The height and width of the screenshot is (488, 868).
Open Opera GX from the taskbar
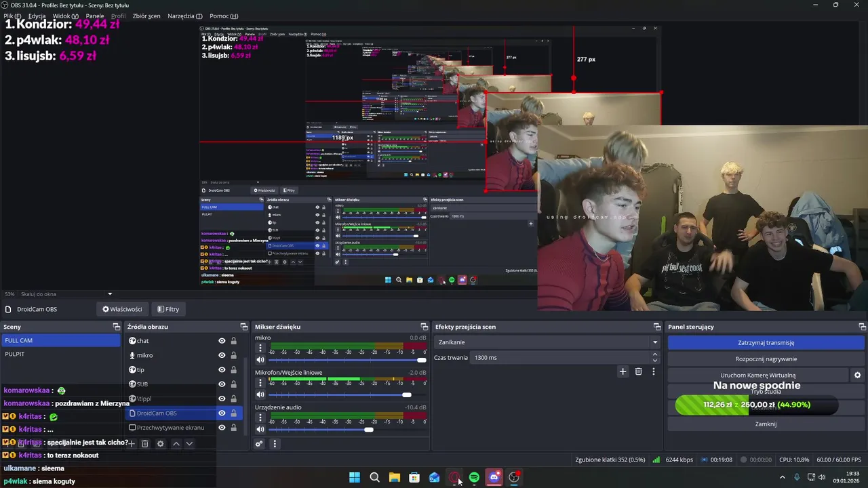point(454,477)
